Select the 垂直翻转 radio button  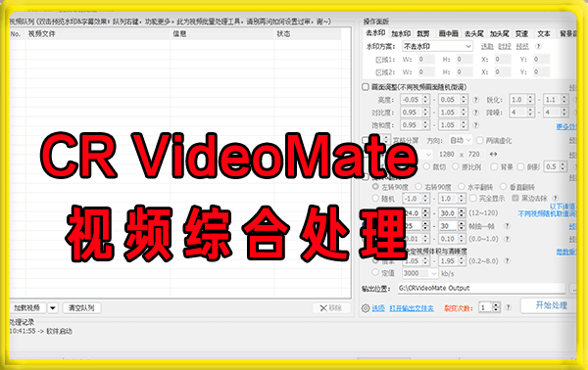(504, 186)
